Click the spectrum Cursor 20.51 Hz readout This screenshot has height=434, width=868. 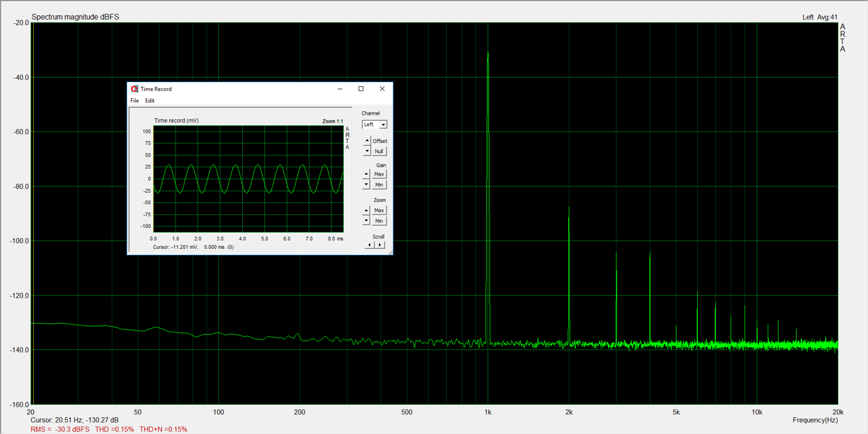click(75, 420)
